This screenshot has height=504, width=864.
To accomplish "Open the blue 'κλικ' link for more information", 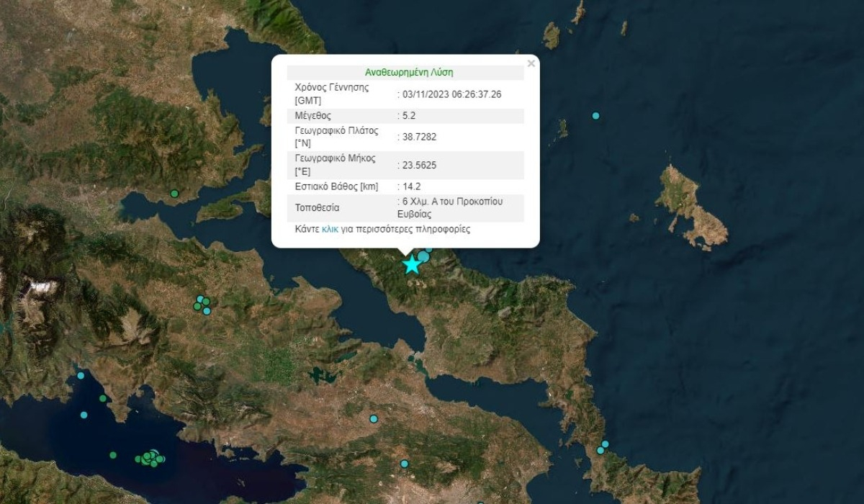I will pos(330,229).
